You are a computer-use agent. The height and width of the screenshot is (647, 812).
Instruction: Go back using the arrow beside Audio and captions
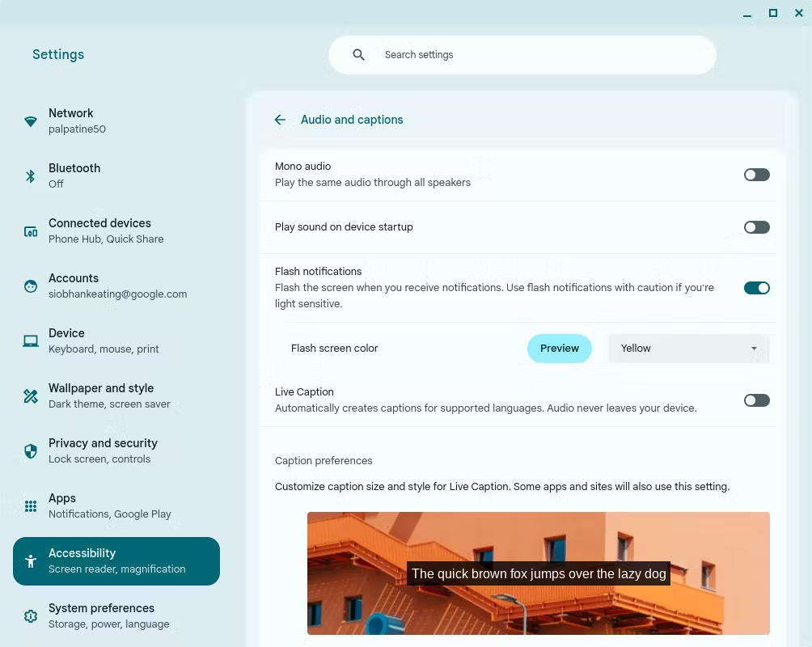pyautogui.click(x=280, y=120)
